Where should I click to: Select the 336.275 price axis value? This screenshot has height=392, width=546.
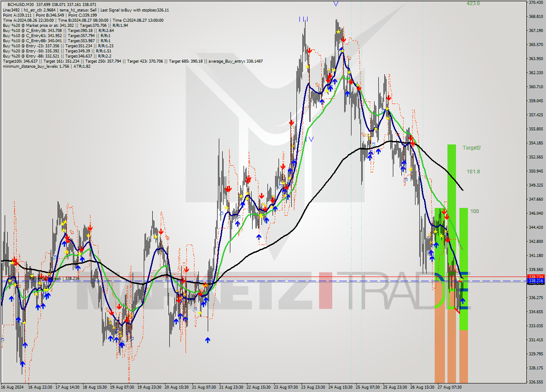point(536,298)
